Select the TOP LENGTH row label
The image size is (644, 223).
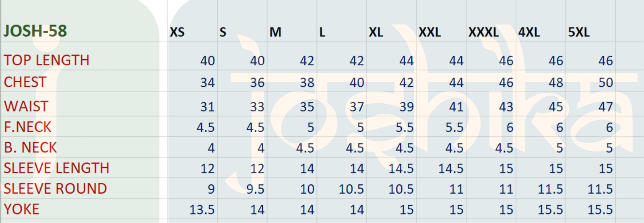click(47, 60)
